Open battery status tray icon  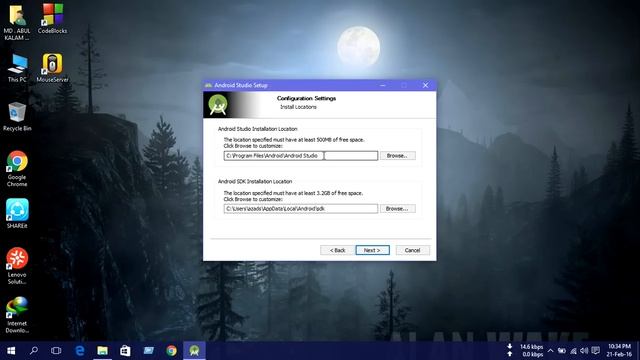[x=562, y=351]
